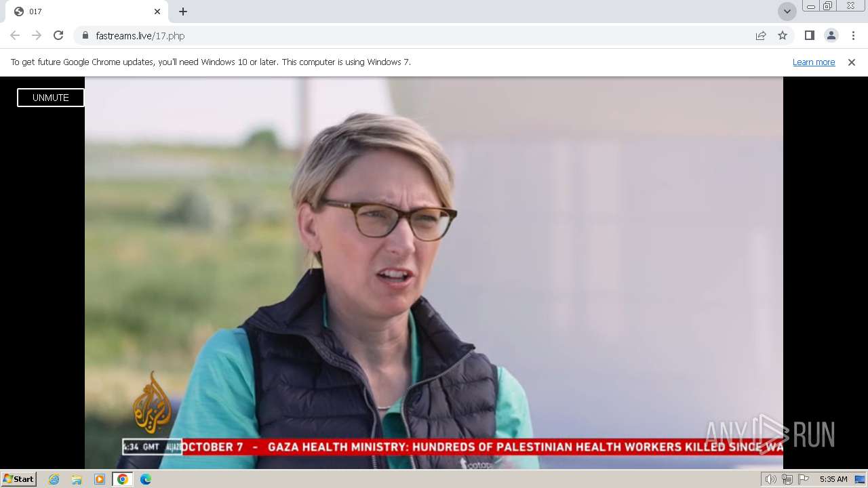Open Chrome three-dot menu
The height and width of the screenshot is (488, 868).
853,35
